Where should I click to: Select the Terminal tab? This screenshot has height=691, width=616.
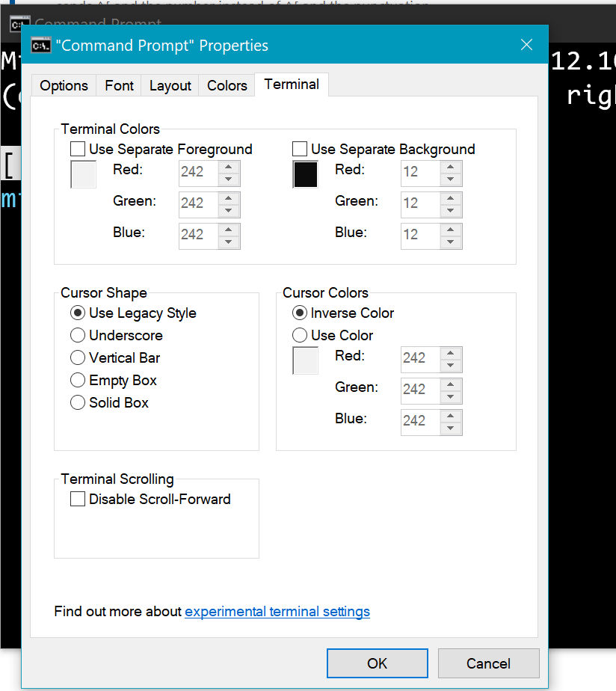click(292, 85)
